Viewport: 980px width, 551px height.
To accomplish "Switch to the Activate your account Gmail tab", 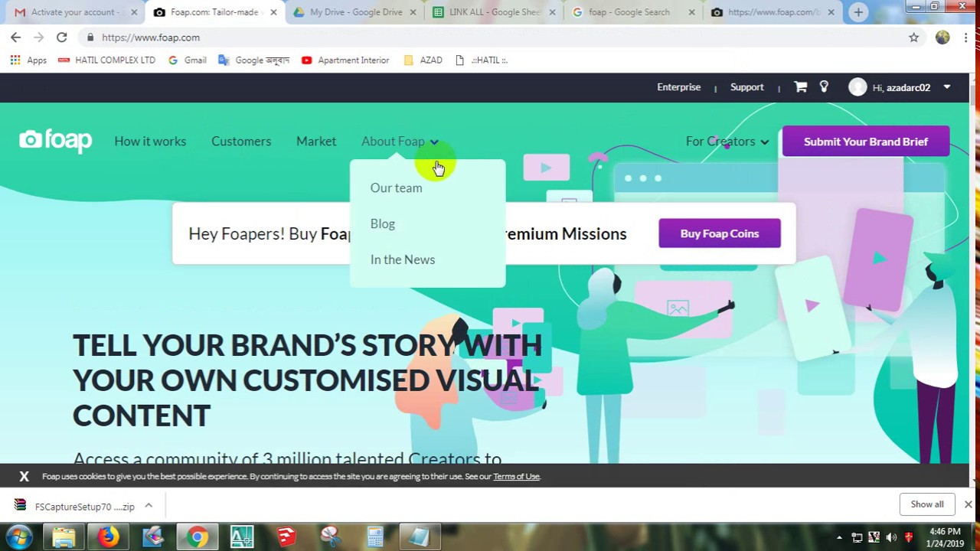I will tap(73, 12).
